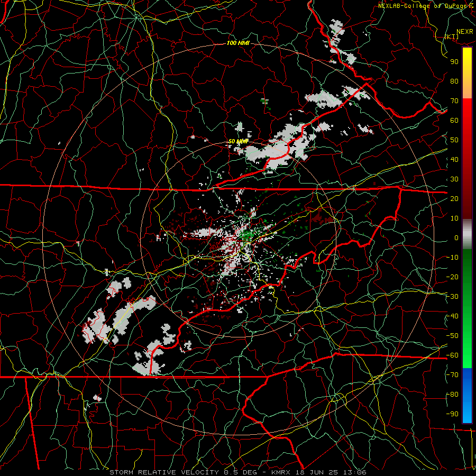Click the 60 value on velocity legend
Image resolution: width=476 pixels, height=476 pixels.
click(454, 121)
